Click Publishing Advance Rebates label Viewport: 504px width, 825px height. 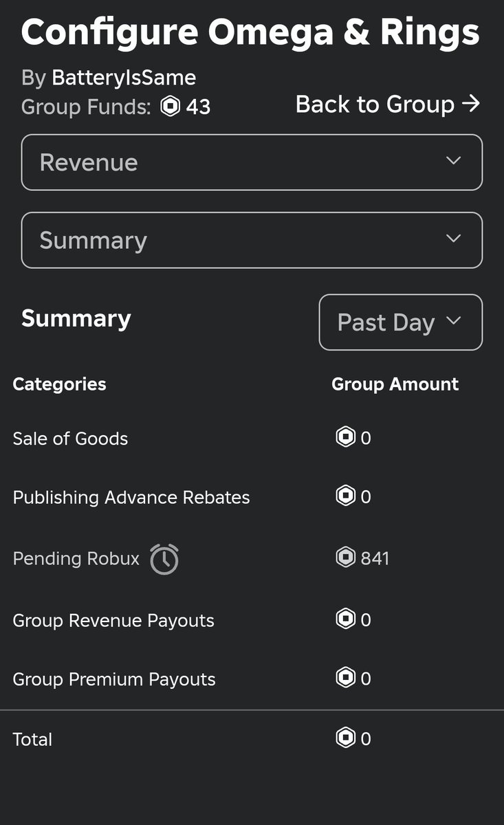[131, 498]
